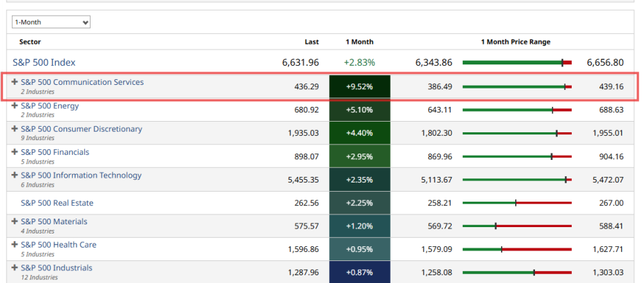Expand S&P 500 Consumer Discretionary plus icon
Viewport: 644px width, 283px height.
click(15, 129)
